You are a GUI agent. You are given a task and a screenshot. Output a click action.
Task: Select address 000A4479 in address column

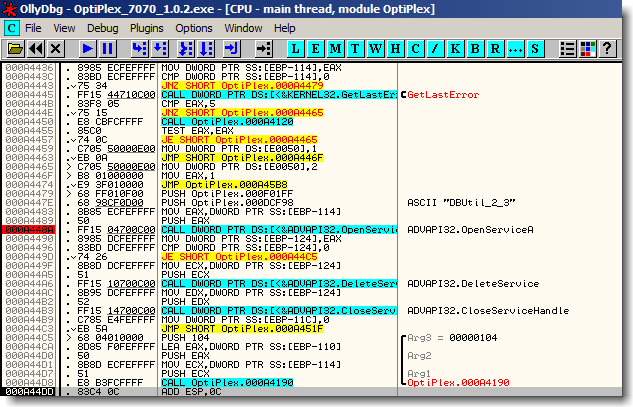pos(29,193)
